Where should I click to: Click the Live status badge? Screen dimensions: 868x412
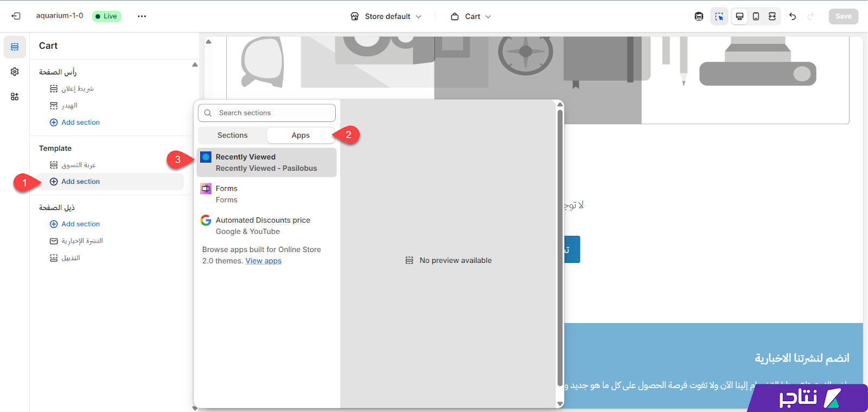(x=106, y=16)
